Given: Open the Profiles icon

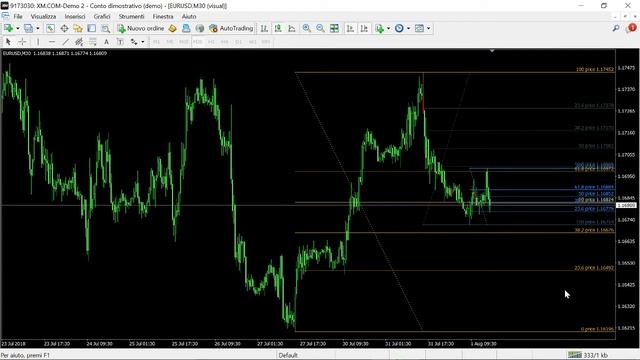Looking at the screenshot, I should coord(28,28).
